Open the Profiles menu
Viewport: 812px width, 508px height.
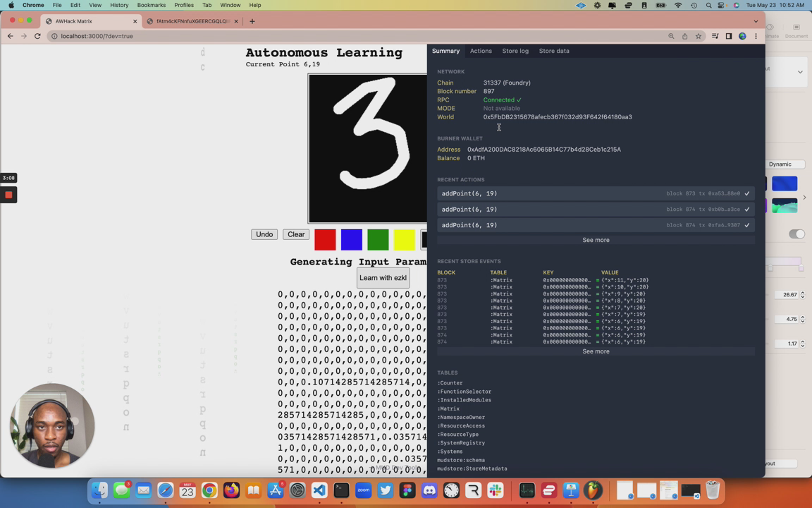click(184, 5)
